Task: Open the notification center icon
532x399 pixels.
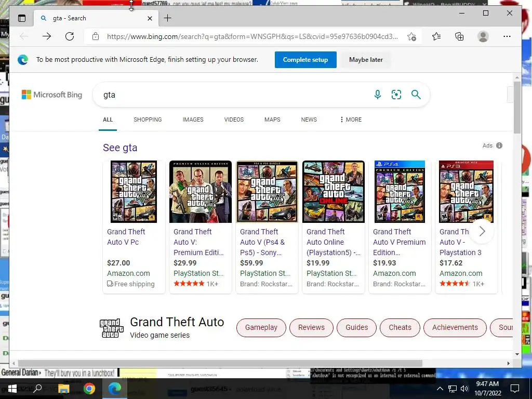Action: pyautogui.click(x=515, y=389)
